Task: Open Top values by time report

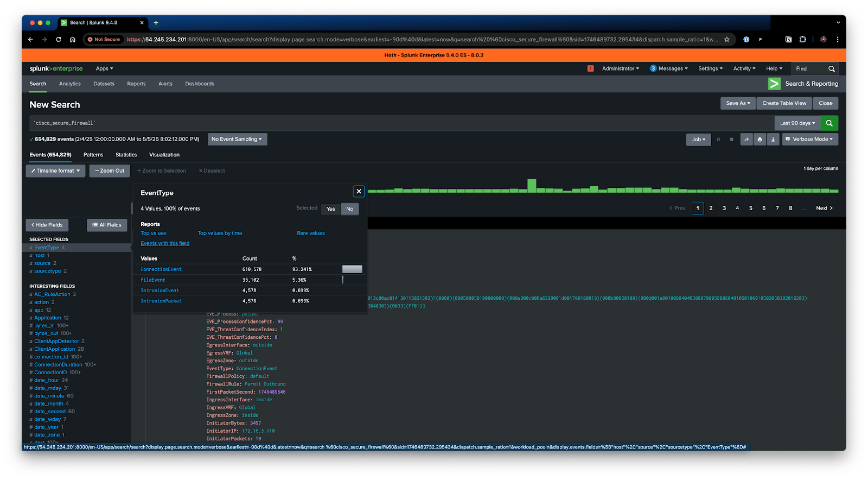Action: [x=220, y=233]
